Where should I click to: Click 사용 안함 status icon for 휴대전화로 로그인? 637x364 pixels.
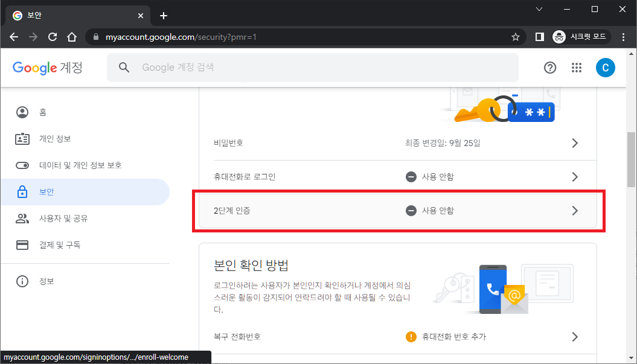[411, 177]
